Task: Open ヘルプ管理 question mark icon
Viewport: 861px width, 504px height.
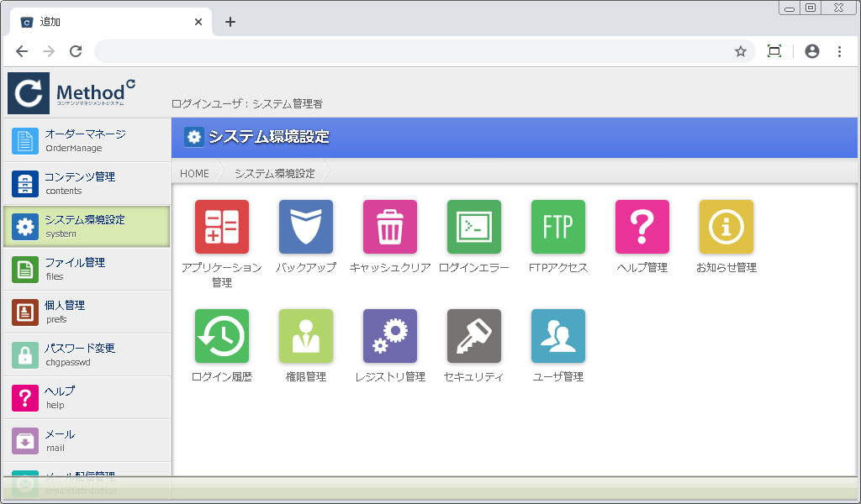Action: (642, 227)
